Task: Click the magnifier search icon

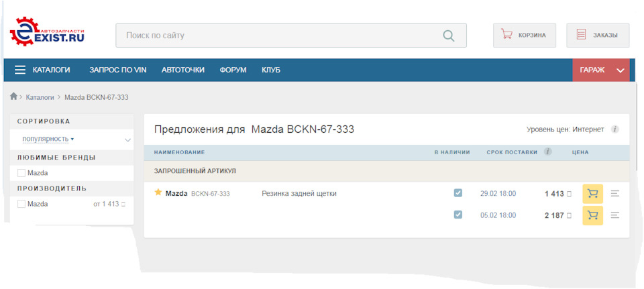Action: pos(449,36)
